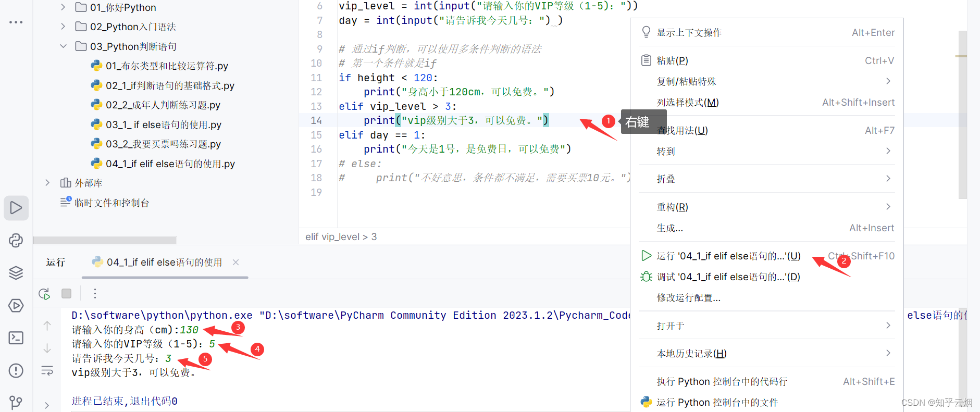Open 复制/粘贴特殊 submenu arrow
The image size is (980, 412).
pyautogui.click(x=888, y=81)
